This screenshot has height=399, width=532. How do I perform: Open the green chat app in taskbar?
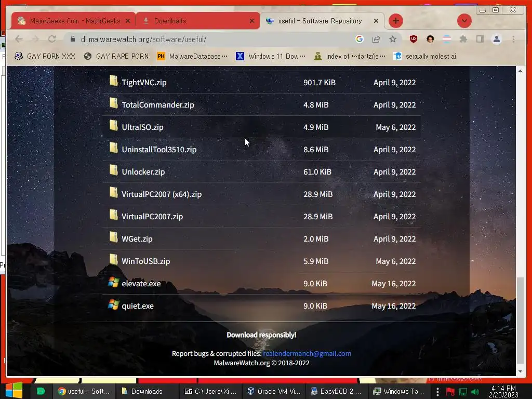(x=41, y=391)
